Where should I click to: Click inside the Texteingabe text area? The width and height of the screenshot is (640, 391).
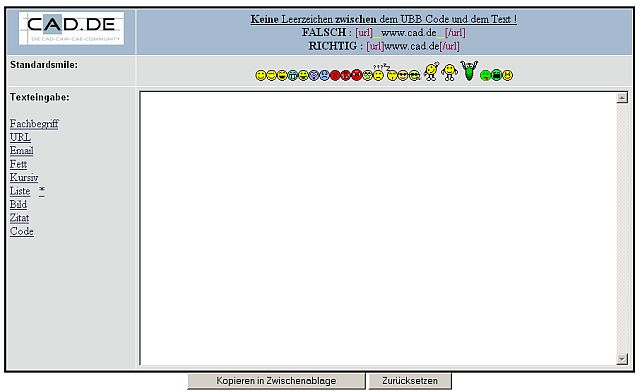[x=378, y=228]
